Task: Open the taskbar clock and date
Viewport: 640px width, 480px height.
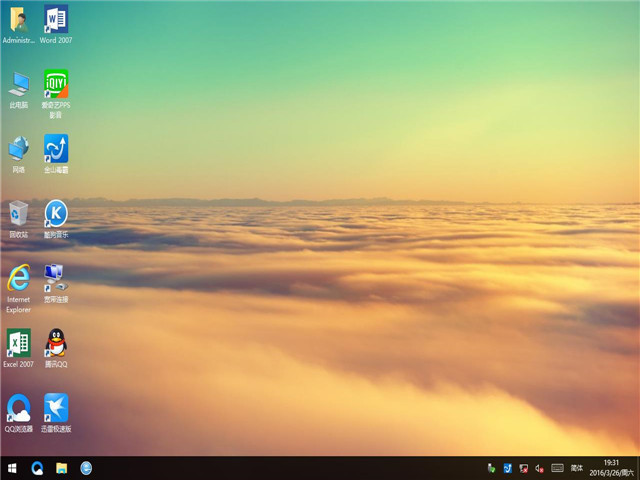Action: click(x=614, y=468)
